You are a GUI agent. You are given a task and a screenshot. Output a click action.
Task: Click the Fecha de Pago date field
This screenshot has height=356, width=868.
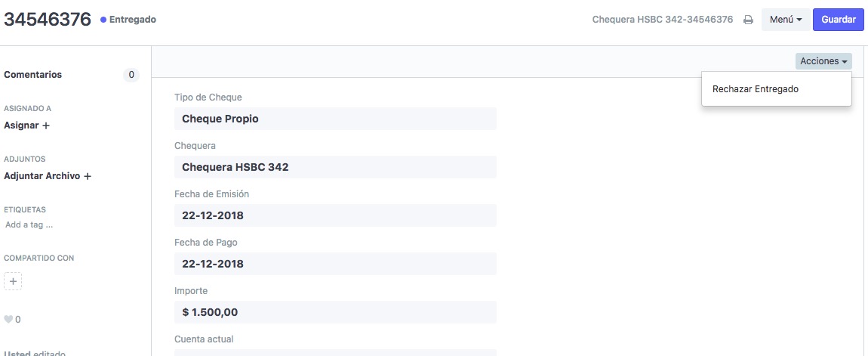click(x=335, y=263)
